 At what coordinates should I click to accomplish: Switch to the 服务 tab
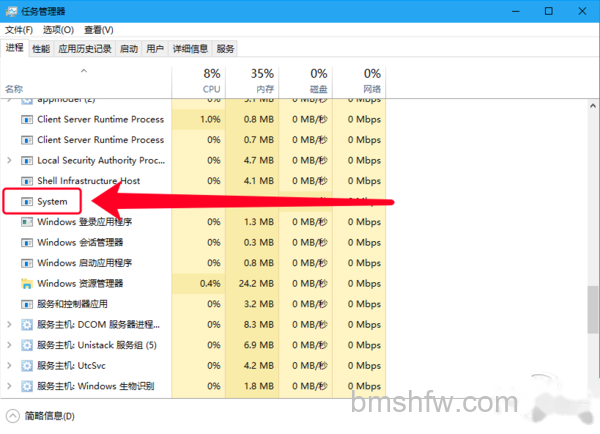tap(225, 49)
